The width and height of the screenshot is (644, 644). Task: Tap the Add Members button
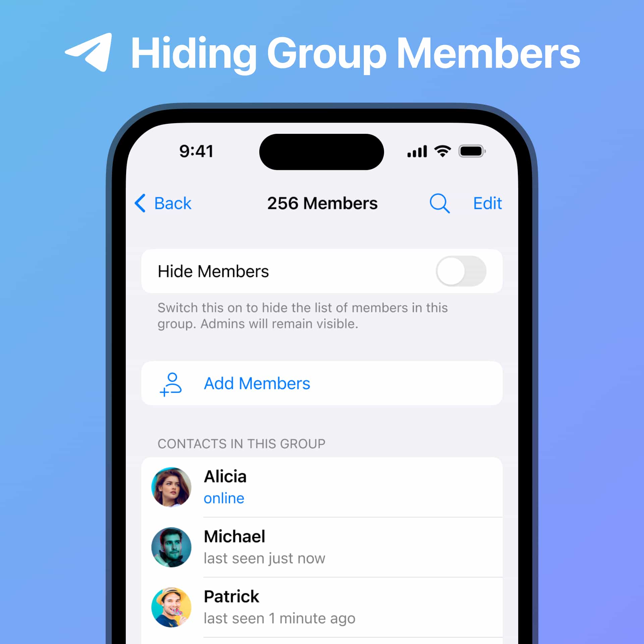(x=322, y=383)
